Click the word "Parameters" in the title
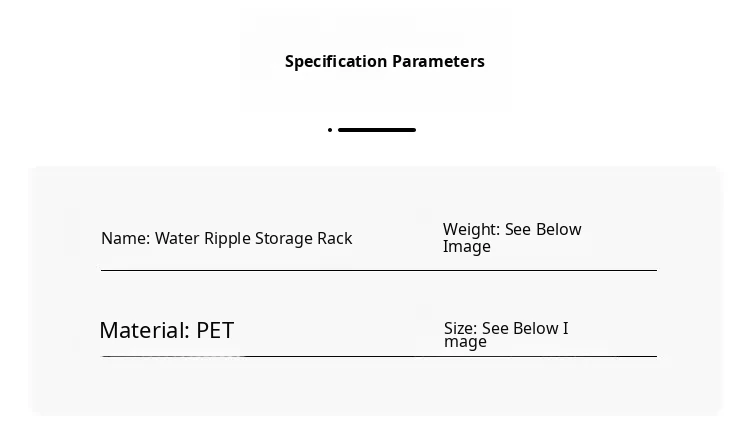 [438, 62]
